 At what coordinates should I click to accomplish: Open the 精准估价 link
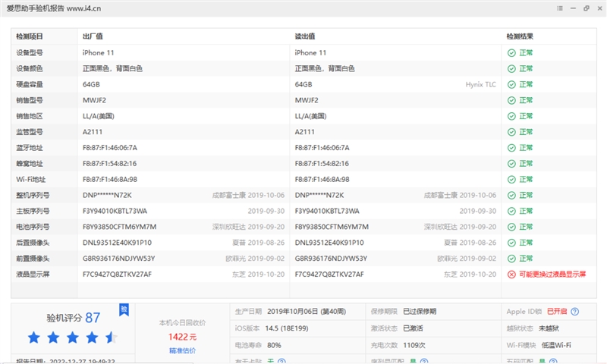pyautogui.click(x=182, y=350)
